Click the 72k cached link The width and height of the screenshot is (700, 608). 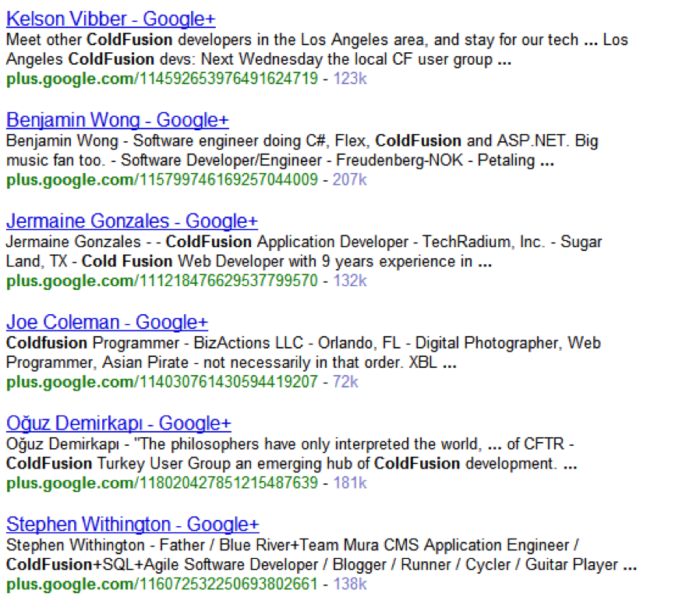tap(345, 382)
